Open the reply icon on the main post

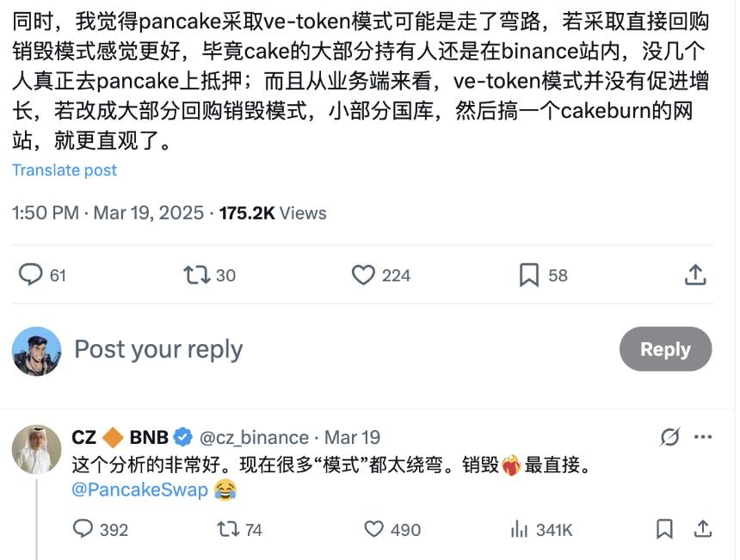click(28, 274)
